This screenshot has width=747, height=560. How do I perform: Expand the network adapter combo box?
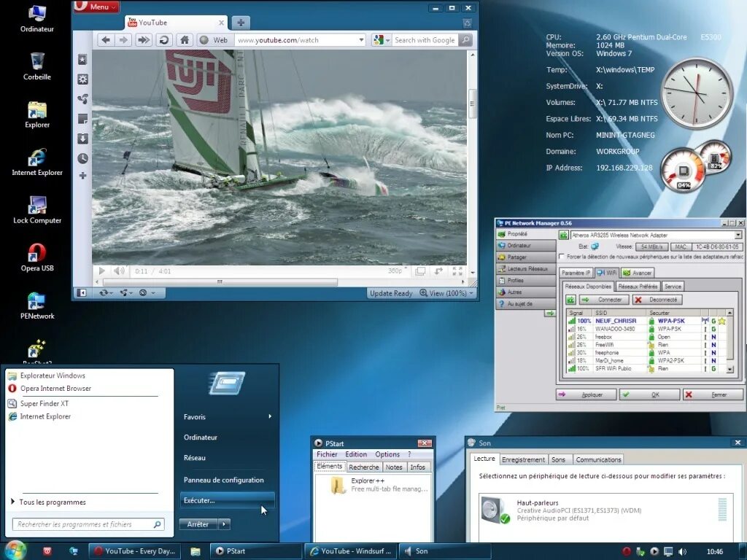[738, 235]
